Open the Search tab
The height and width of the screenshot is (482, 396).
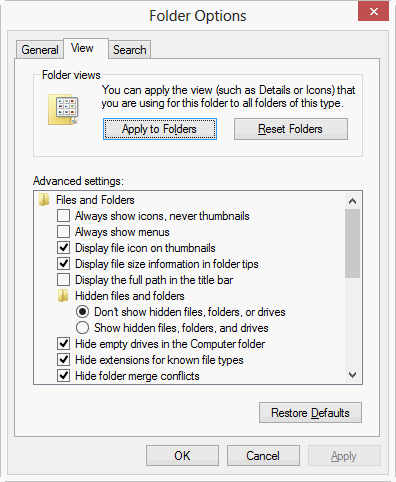[130, 50]
